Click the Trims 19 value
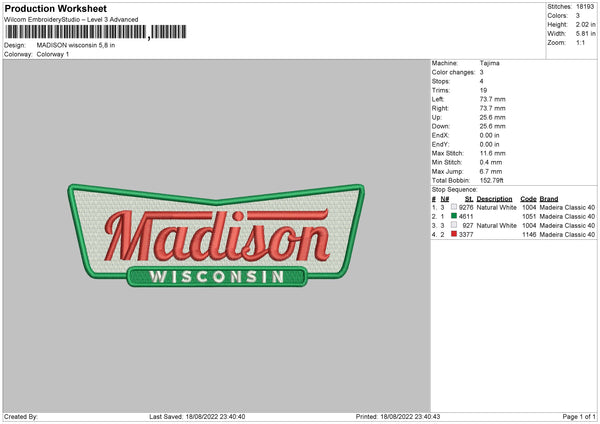Screen dimensions: 600x424 click(x=483, y=90)
